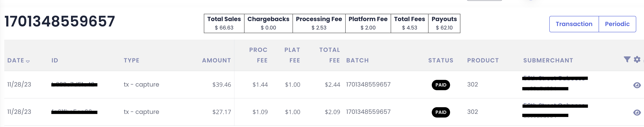Click the TYPE column header
Viewport: 644px width, 127px height.
[x=132, y=60]
